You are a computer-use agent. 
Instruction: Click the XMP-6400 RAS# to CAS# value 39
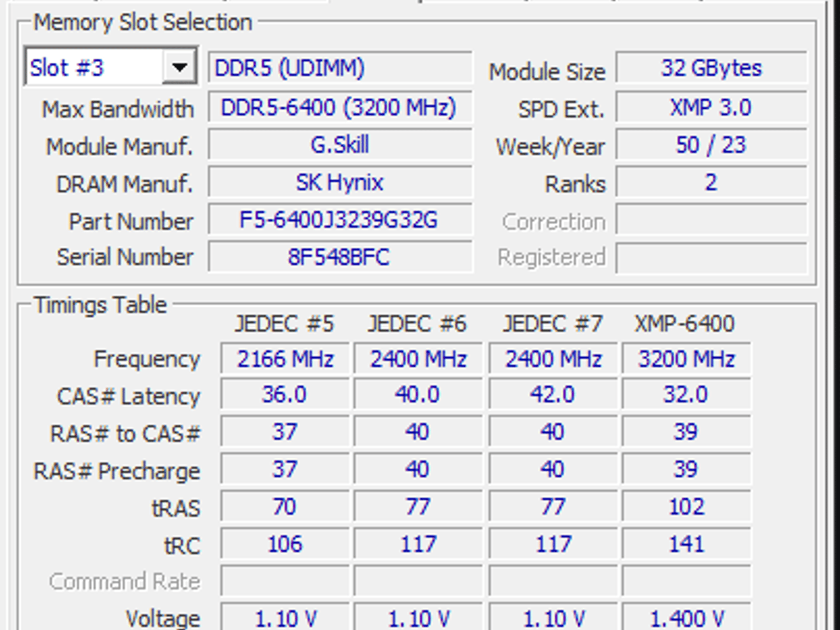pos(686,431)
